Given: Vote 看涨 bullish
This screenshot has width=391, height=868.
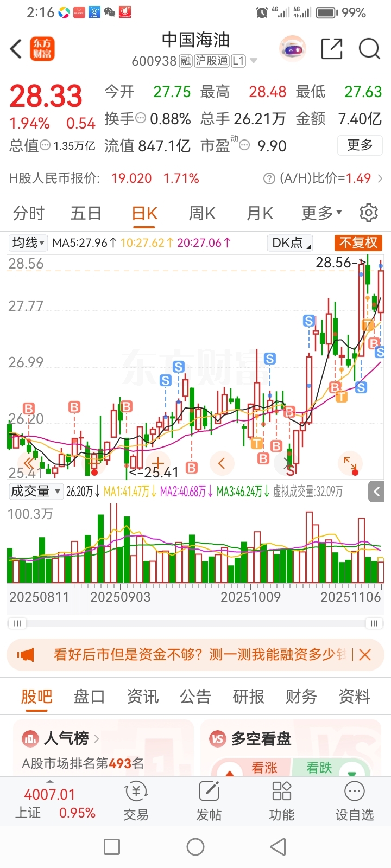Looking at the screenshot, I should pyautogui.click(x=251, y=768).
